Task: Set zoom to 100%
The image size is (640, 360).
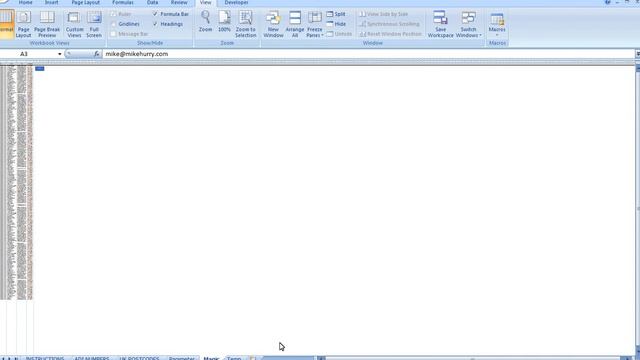Action: 224,22
